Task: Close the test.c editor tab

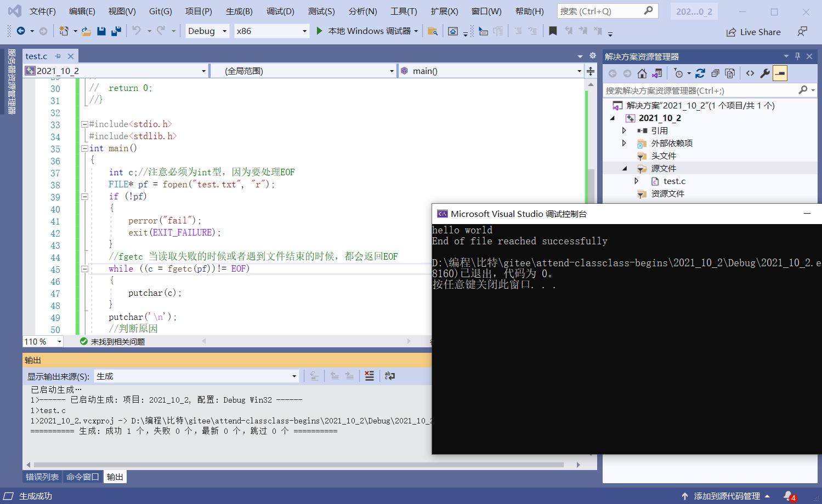Action: (x=71, y=56)
